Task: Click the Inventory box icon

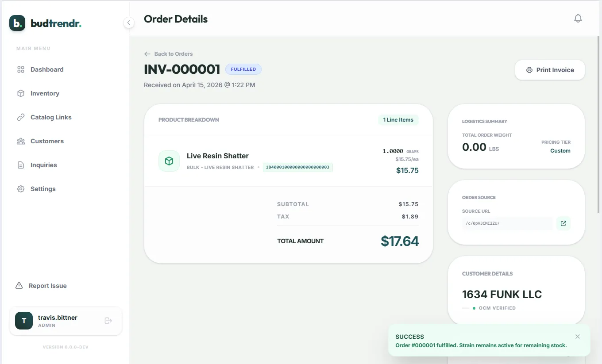Action: click(x=20, y=93)
